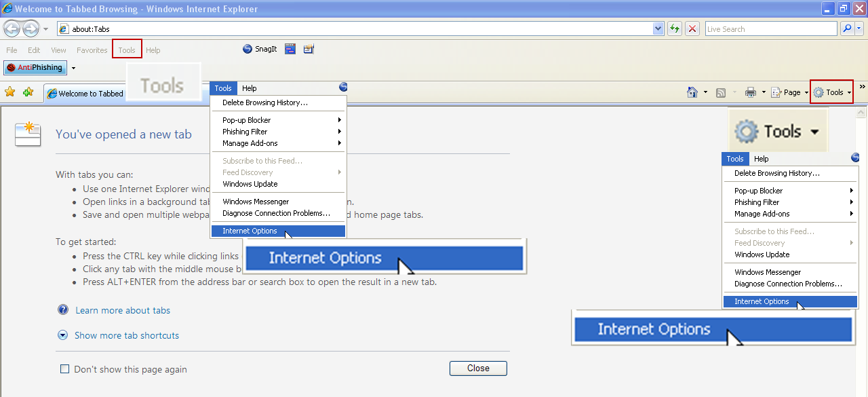Select Pop-up Blocker in right Tools menu
868x397 pixels.
(x=790, y=191)
